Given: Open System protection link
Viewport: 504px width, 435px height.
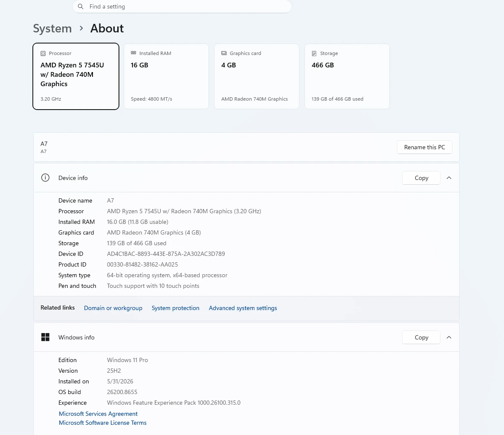Looking at the screenshot, I should coord(176,308).
